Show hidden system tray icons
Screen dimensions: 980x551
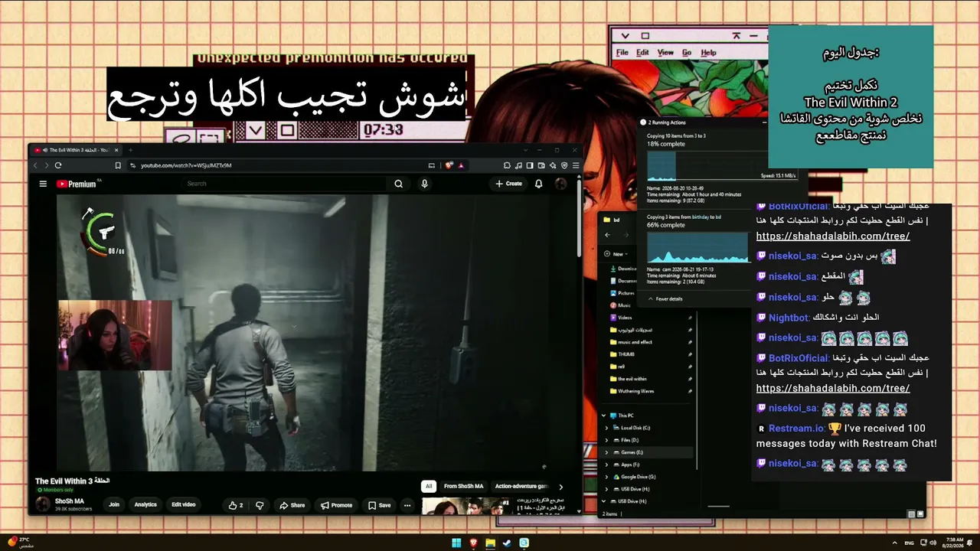(x=895, y=543)
